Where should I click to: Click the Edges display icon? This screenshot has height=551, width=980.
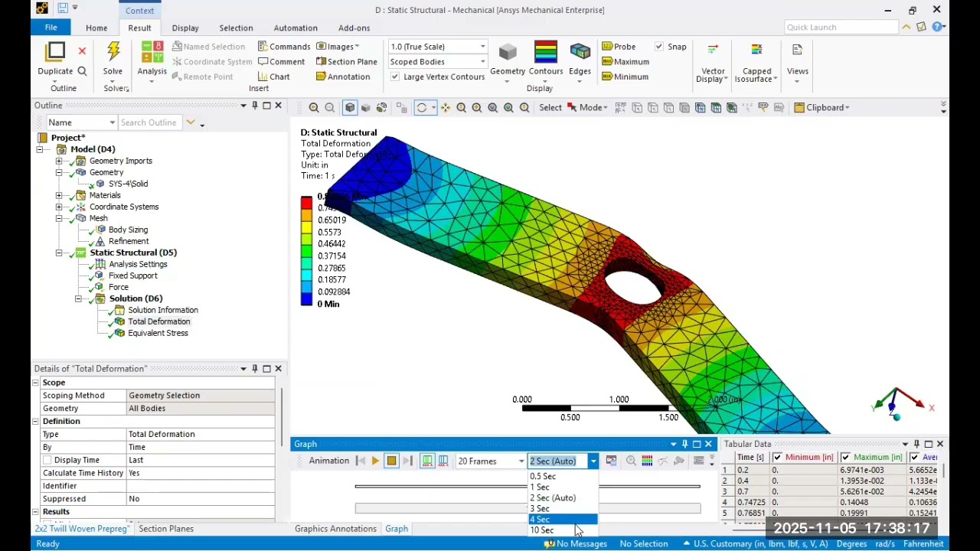point(580,51)
